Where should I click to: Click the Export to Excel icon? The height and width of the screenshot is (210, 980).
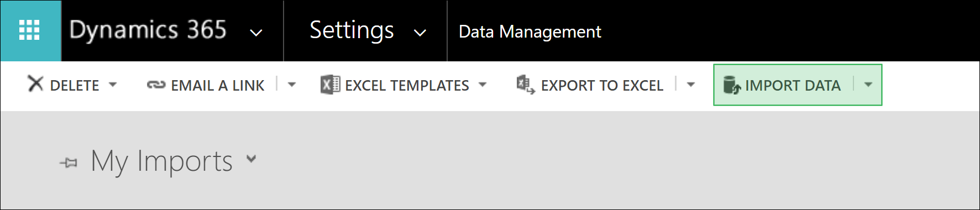point(525,85)
